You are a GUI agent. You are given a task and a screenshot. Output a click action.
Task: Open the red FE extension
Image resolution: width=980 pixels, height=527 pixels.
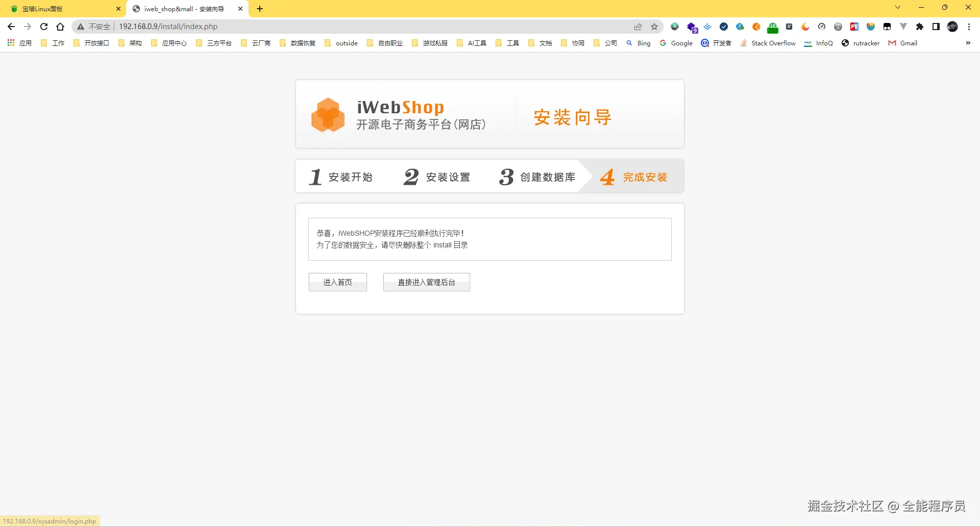tap(854, 27)
